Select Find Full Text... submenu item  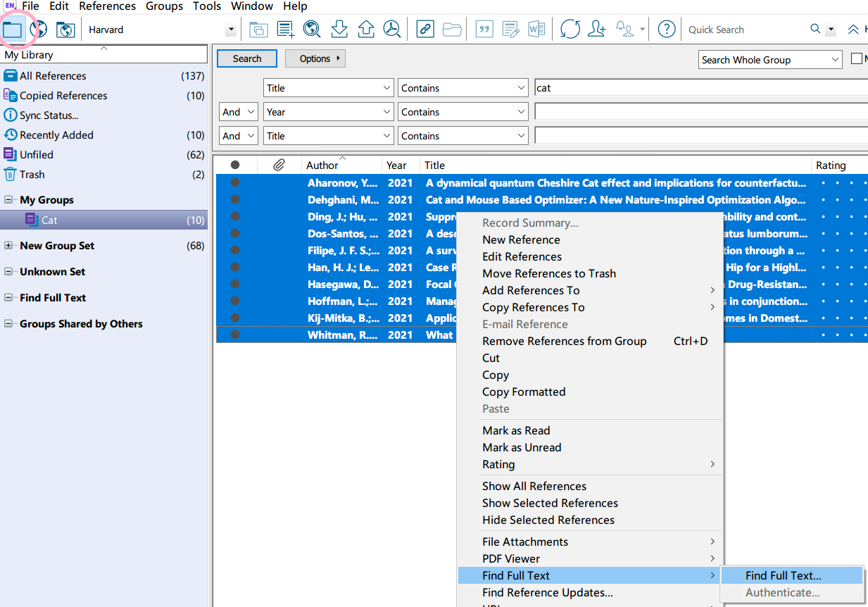793,575
